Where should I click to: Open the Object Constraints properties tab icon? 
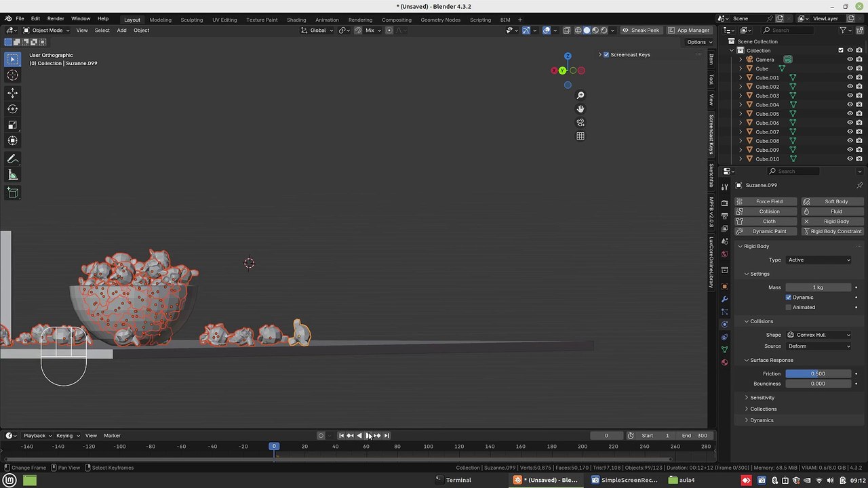tap(724, 337)
